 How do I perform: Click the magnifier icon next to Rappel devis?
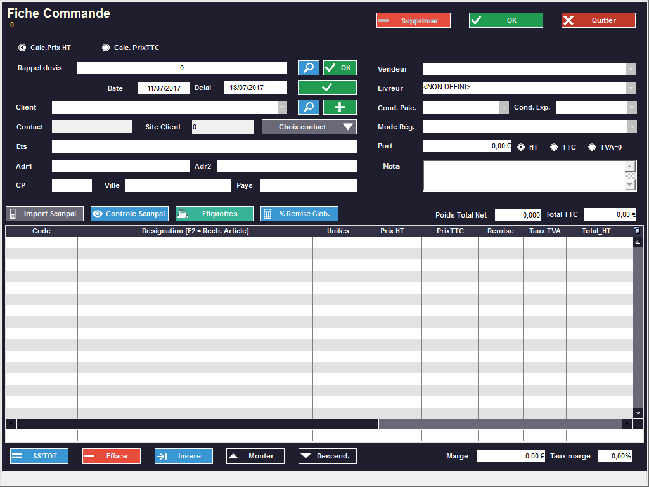click(x=308, y=68)
